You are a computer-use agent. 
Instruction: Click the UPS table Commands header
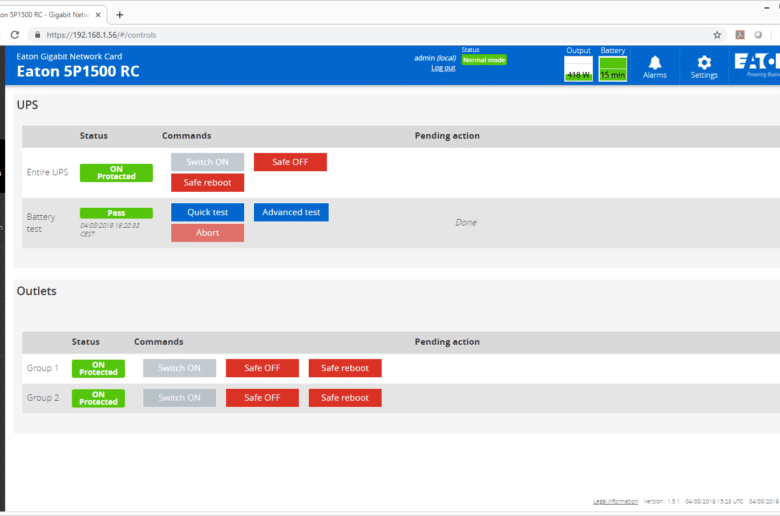[x=187, y=136]
